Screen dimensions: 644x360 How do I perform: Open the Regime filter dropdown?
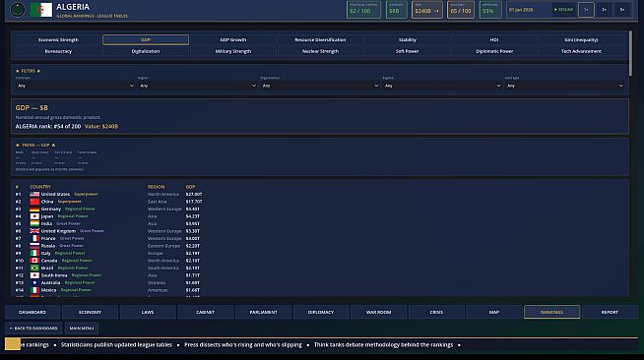point(442,86)
